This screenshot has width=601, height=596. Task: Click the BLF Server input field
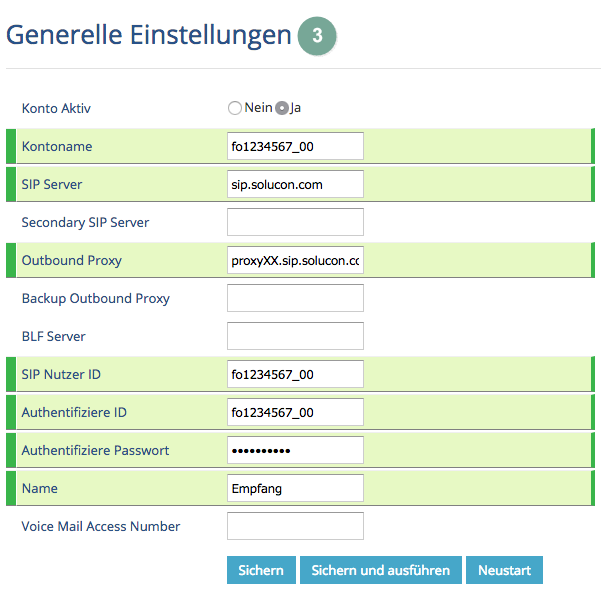coord(295,336)
